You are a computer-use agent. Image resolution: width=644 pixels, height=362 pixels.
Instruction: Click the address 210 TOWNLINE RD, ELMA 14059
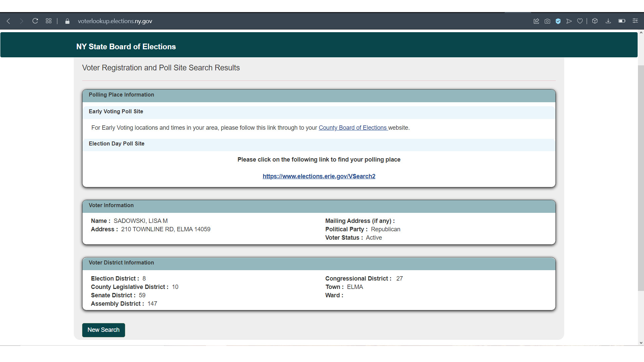click(x=166, y=229)
